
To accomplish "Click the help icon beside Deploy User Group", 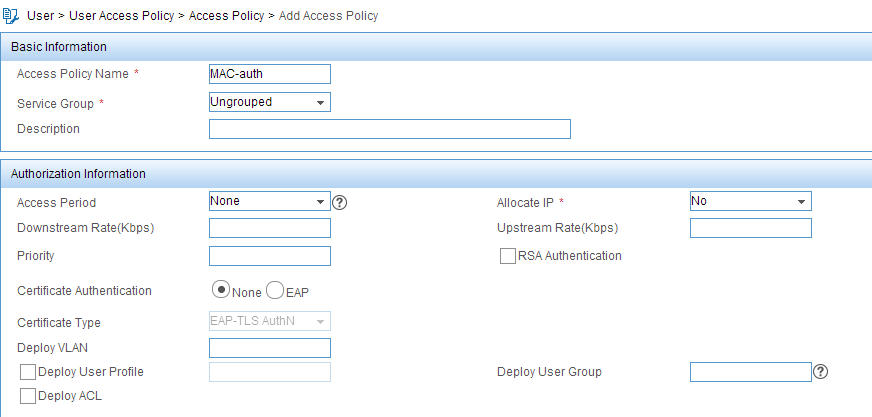I will (x=820, y=372).
